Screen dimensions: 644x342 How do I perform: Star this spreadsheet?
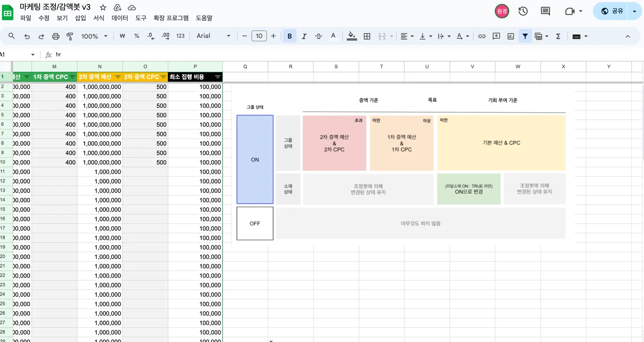coord(103,8)
